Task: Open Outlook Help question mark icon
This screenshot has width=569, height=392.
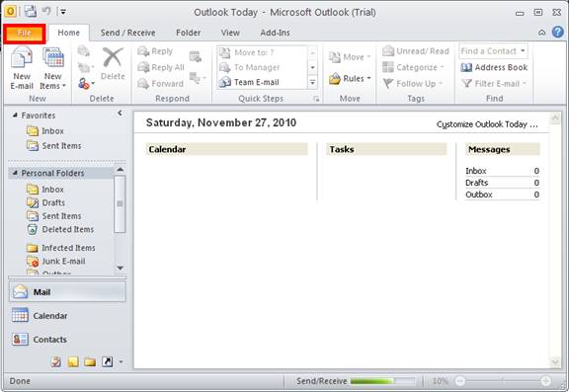Action: coord(558,33)
